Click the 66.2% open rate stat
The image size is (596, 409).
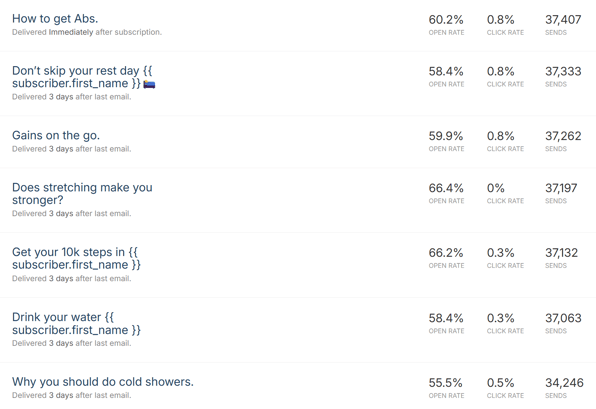446,252
